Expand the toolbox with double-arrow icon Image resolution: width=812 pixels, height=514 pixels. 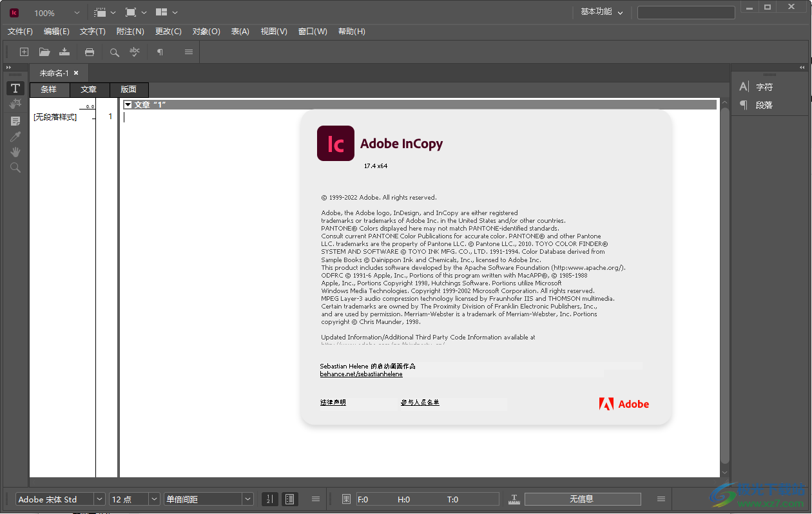tap(8, 68)
